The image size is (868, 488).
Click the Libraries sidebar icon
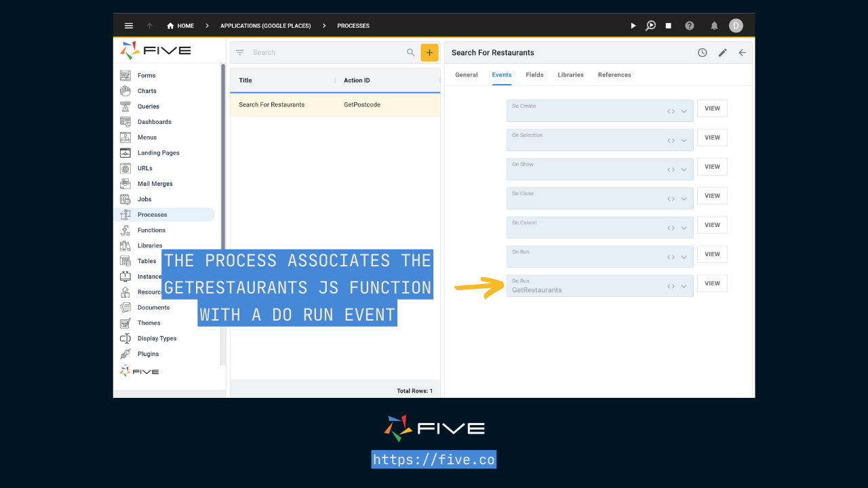[125, 245]
